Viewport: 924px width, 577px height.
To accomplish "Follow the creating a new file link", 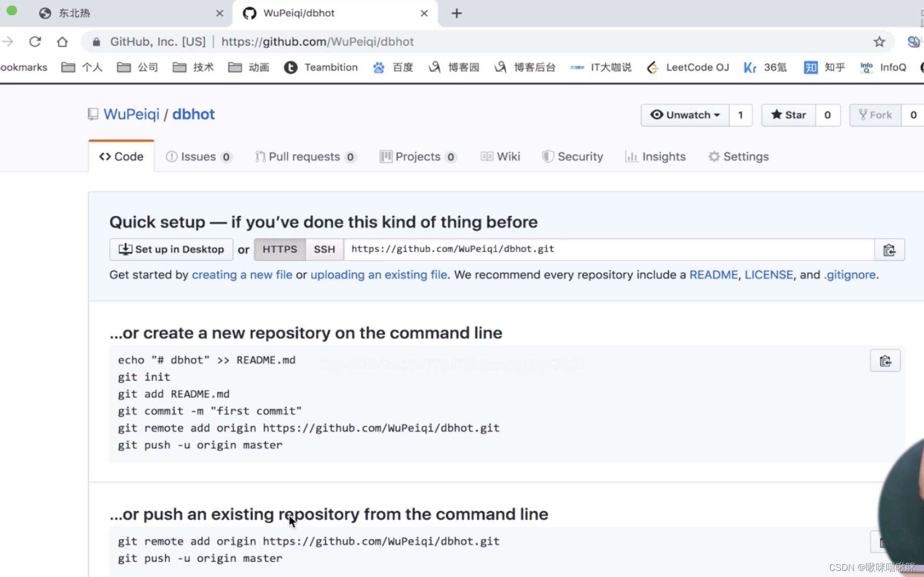I will 242,275.
